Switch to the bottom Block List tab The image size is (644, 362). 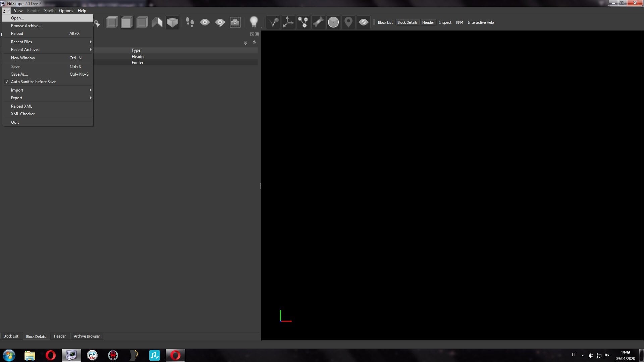click(11, 336)
